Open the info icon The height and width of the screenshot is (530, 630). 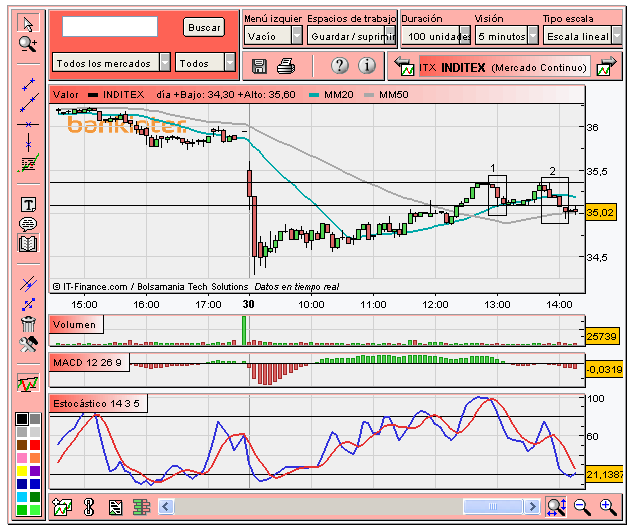click(x=366, y=65)
